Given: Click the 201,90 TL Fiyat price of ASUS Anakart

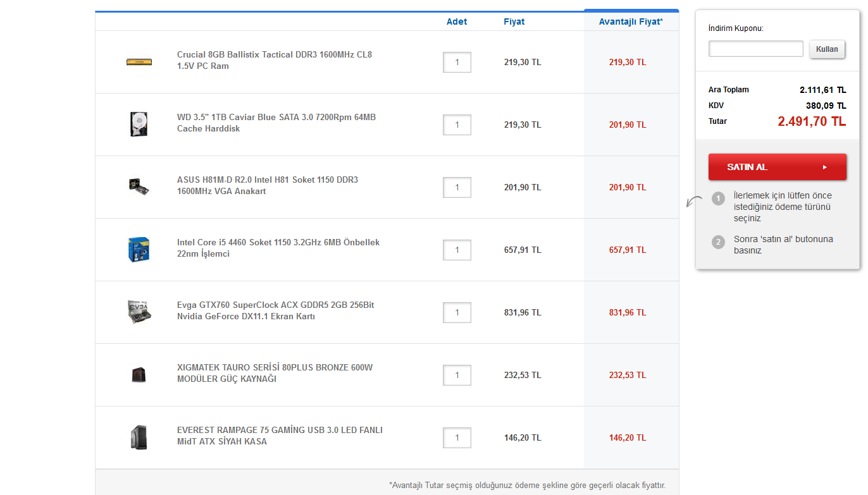Looking at the screenshot, I should (523, 187).
